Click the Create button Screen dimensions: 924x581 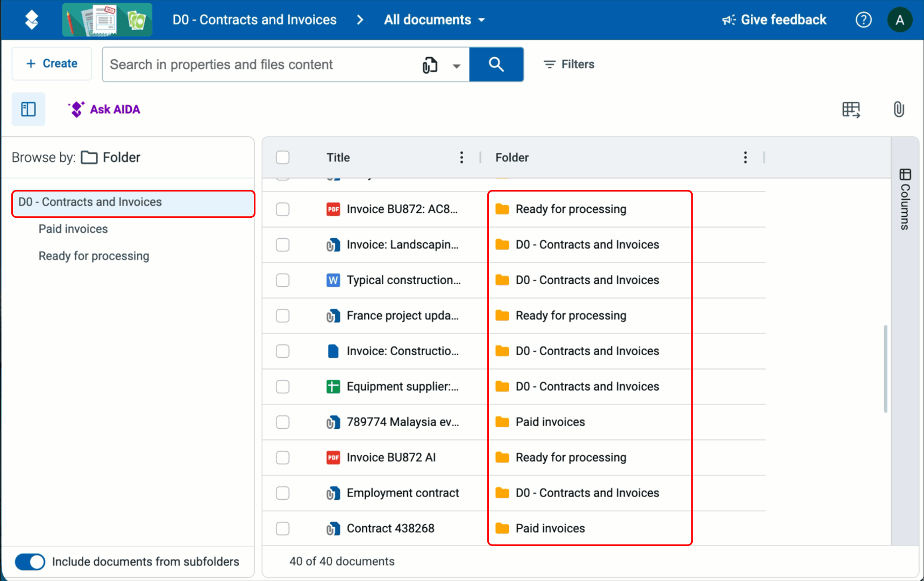point(52,63)
